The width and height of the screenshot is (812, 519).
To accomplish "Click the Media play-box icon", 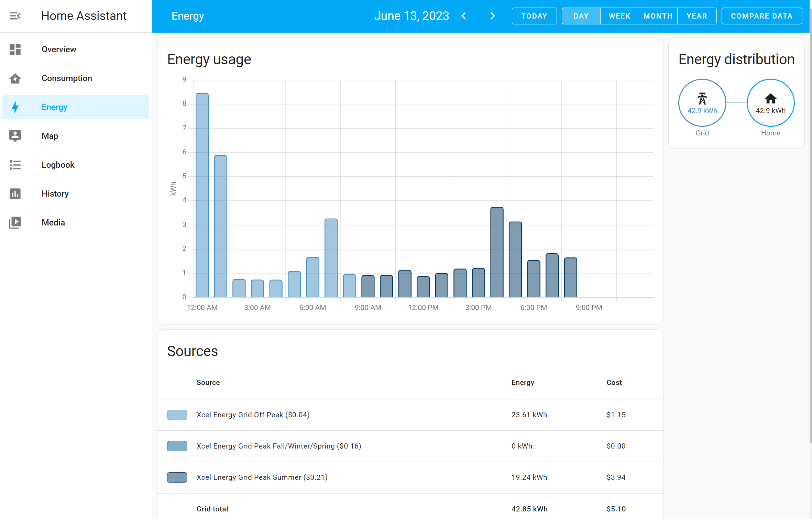I will click(x=15, y=223).
